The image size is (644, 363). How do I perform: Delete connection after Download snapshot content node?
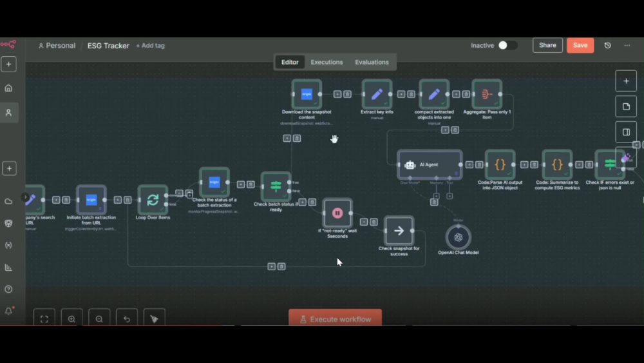pos(348,94)
